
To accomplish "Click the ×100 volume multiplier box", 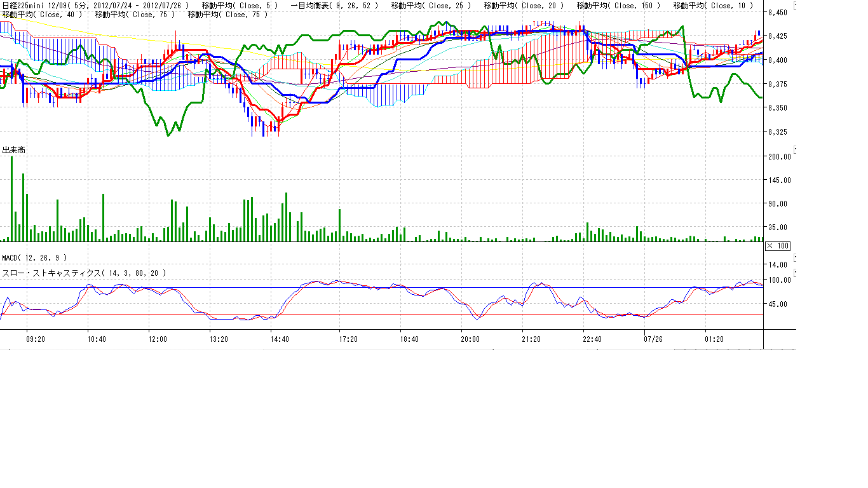I will [x=778, y=246].
